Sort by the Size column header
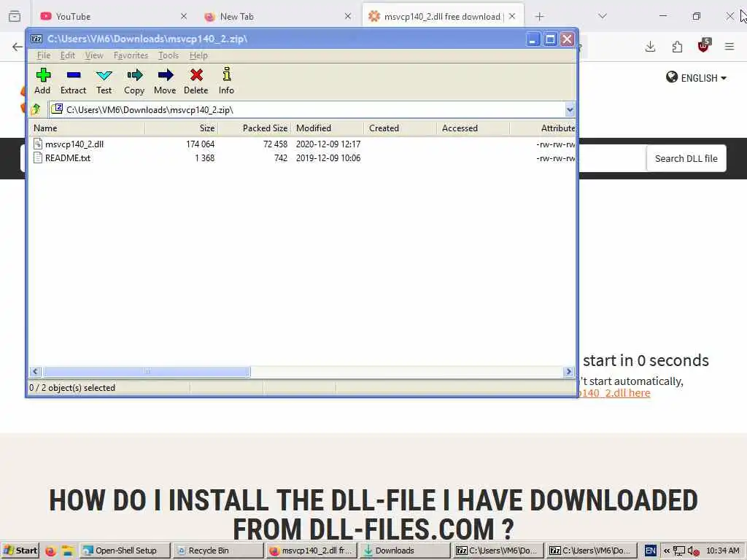Viewport: 747px width, 560px height. pyautogui.click(x=182, y=128)
